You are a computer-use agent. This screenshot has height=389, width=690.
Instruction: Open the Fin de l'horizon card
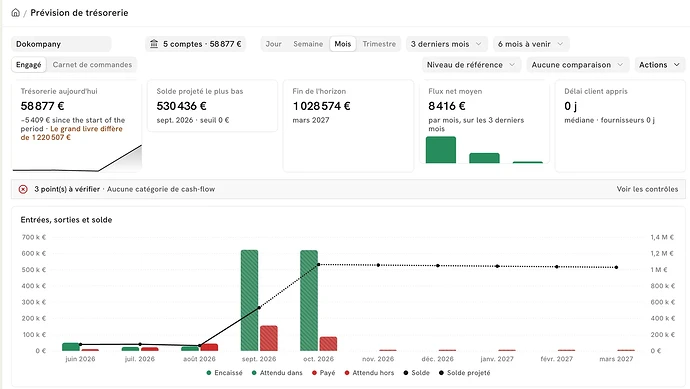point(349,126)
